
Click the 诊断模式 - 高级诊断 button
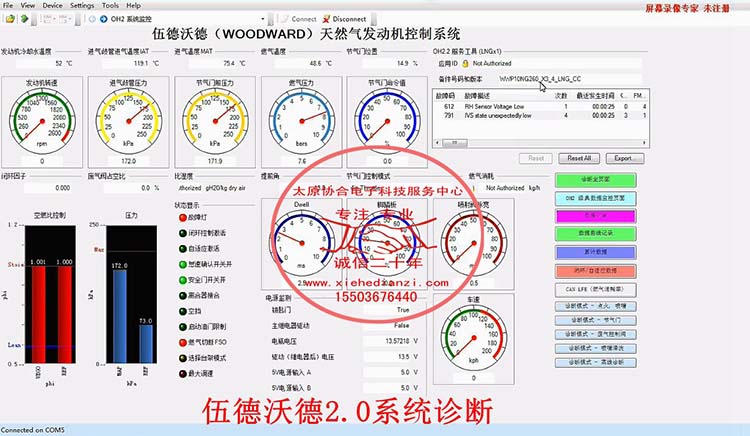[x=596, y=363]
